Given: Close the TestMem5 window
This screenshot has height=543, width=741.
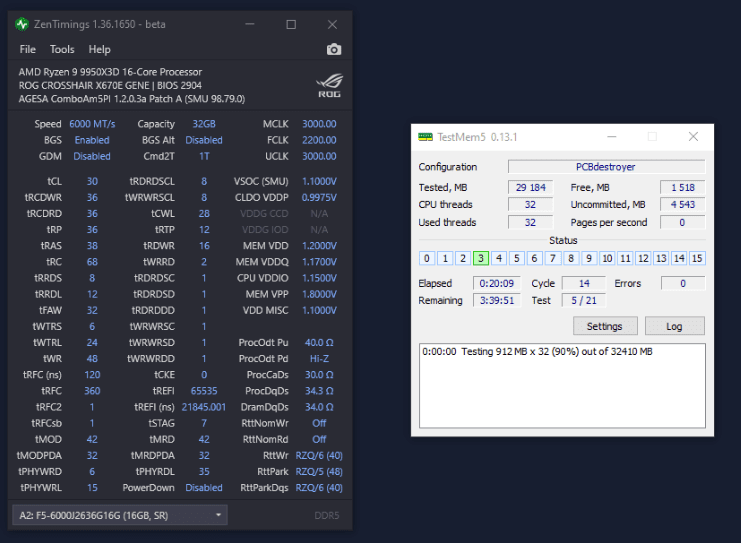Looking at the screenshot, I should point(693,137).
